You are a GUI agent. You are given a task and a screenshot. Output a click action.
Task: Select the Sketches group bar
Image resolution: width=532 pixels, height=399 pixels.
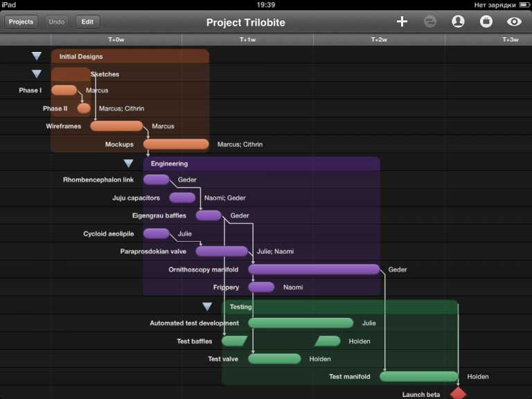click(x=71, y=74)
